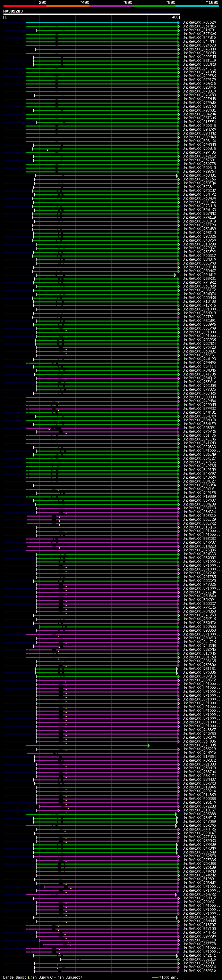
Task: Open hit UniRef100_A8J5Z0
Action: pos(199,23)
